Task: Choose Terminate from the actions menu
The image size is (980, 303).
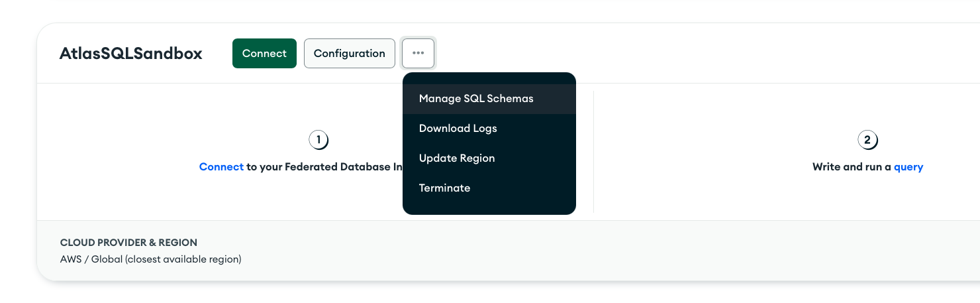Action: pos(489,188)
